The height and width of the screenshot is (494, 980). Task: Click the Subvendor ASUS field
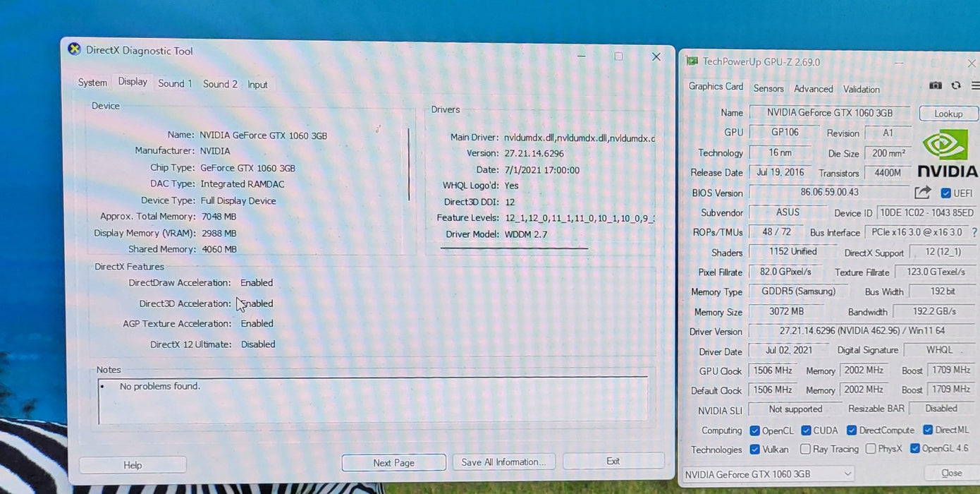[x=787, y=212]
